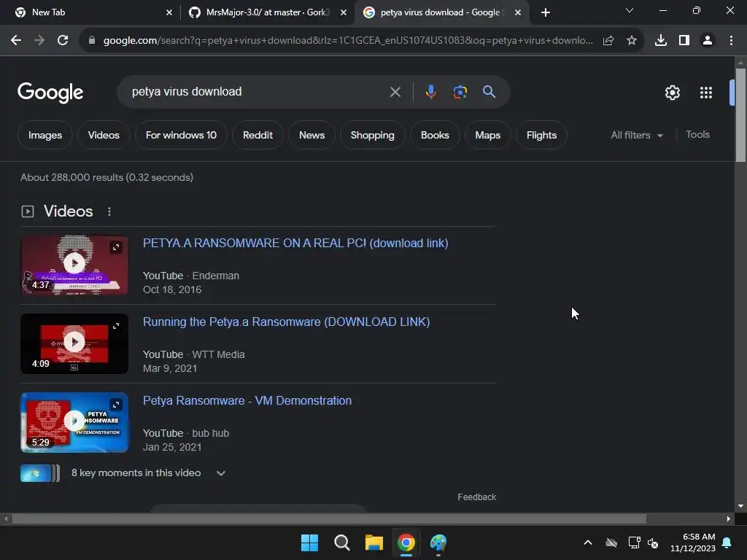Open the network tray icon
Image resolution: width=747 pixels, height=560 pixels.
pyautogui.click(x=634, y=542)
